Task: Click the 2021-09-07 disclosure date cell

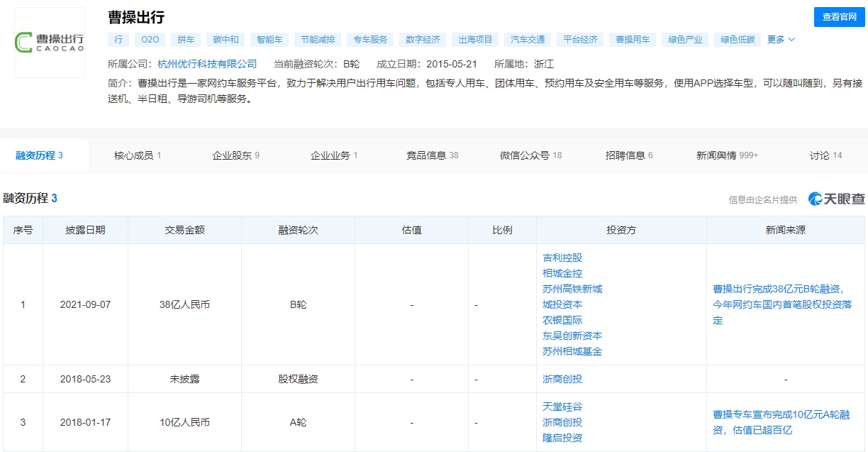Action: 85,304
